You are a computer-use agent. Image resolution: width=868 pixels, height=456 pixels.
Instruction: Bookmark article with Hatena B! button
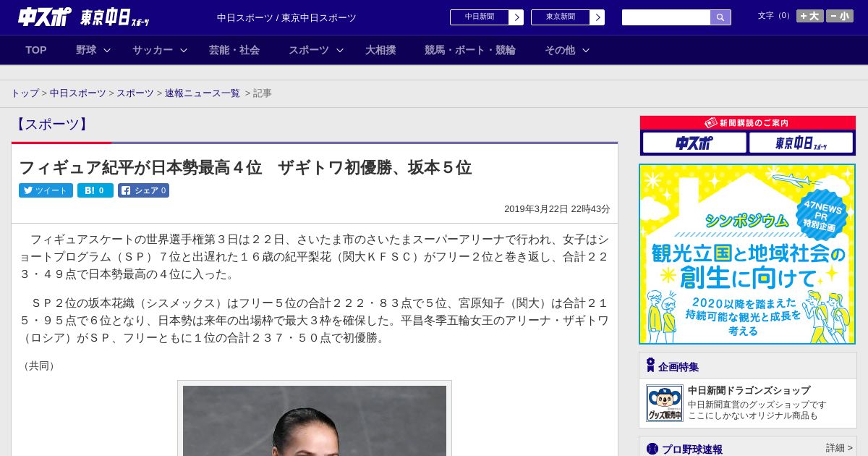click(95, 190)
